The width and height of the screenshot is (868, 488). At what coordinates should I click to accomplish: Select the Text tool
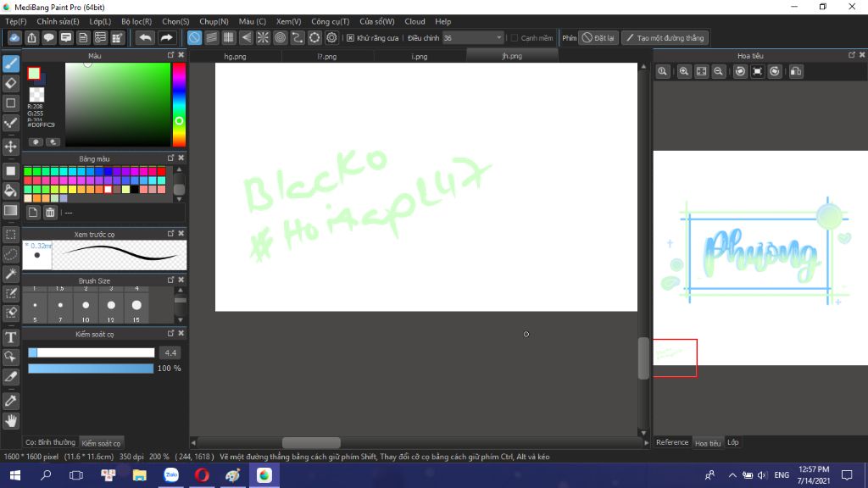click(x=11, y=337)
